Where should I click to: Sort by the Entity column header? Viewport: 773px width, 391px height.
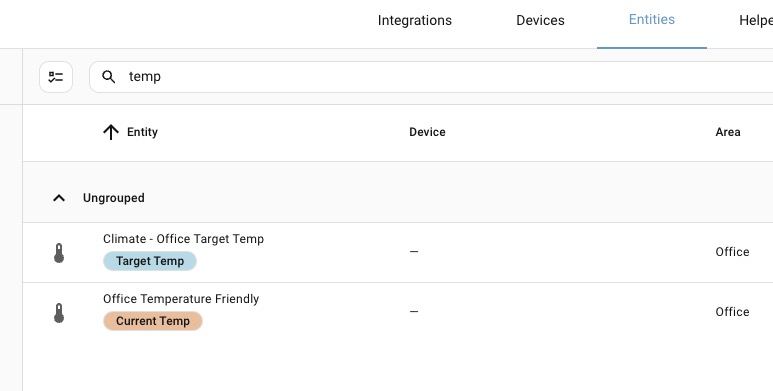pyautogui.click(x=142, y=132)
